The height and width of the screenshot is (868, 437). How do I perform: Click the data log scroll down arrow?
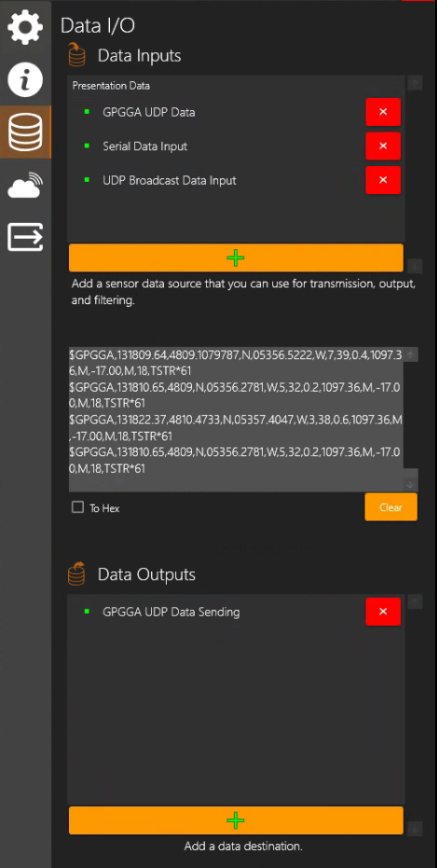[x=411, y=485]
